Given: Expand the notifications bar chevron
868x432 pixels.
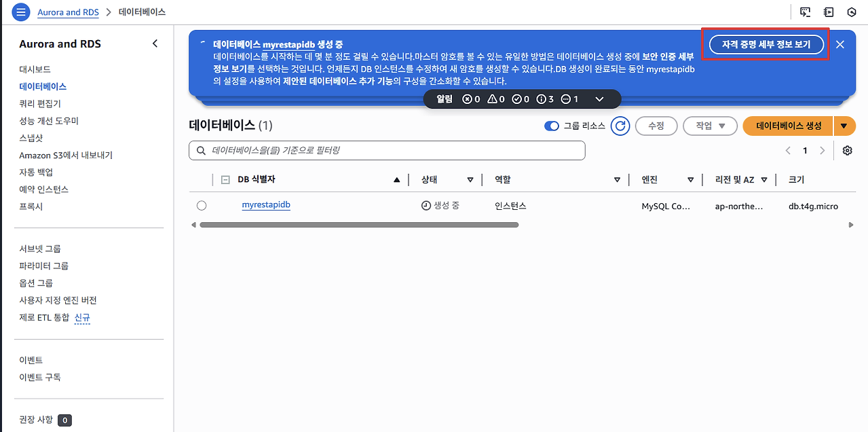Looking at the screenshot, I should click(599, 99).
